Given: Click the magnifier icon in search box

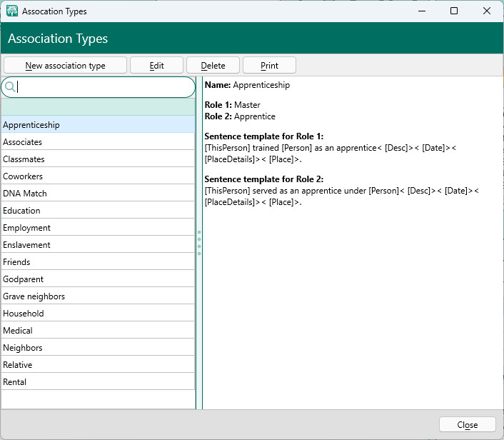Looking at the screenshot, I should click(10, 87).
